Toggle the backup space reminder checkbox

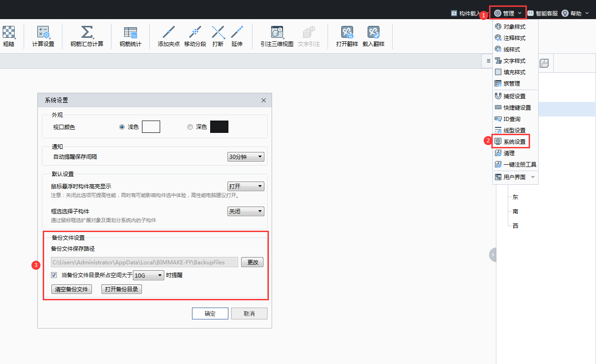click(x=54, y=275)
